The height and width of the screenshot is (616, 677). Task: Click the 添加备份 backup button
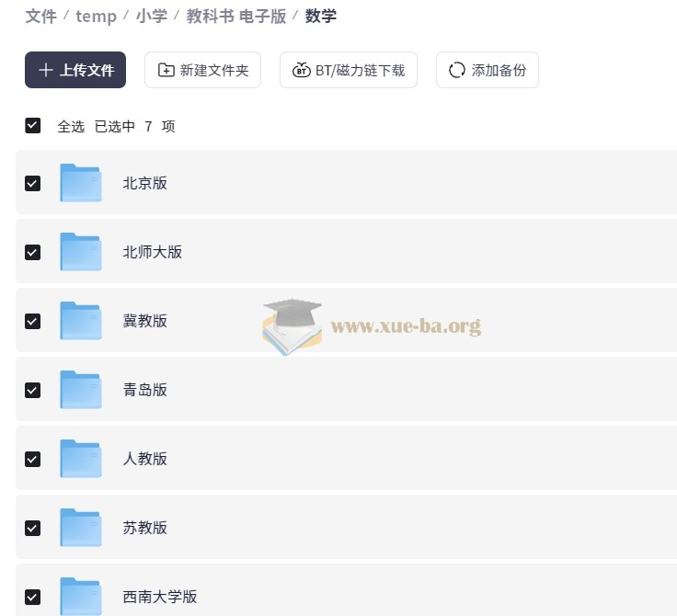click(487, 70)
